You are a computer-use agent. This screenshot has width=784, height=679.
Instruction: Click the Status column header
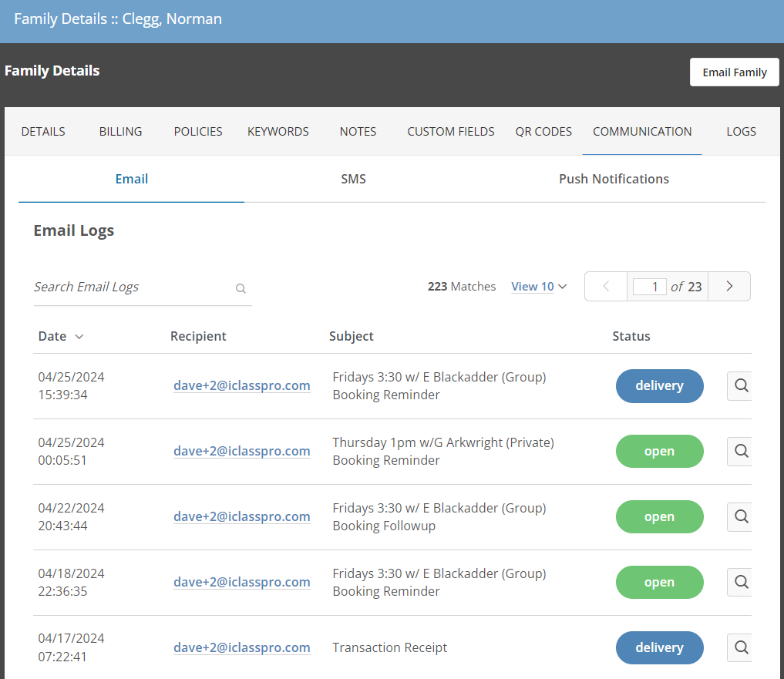pos(631,337)
